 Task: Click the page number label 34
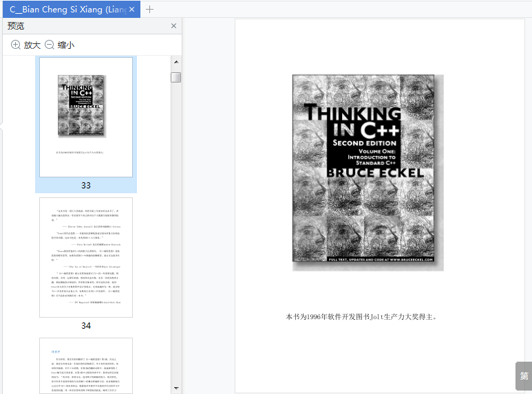[86, 326]
